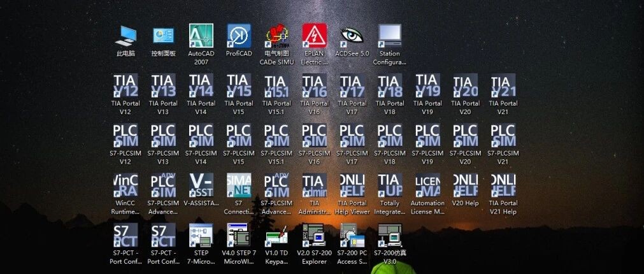Image resolution: width=644 pixels, height=274 pixels.
Task: Click the V20 Help shortcut
Action: tap(465, 185)
